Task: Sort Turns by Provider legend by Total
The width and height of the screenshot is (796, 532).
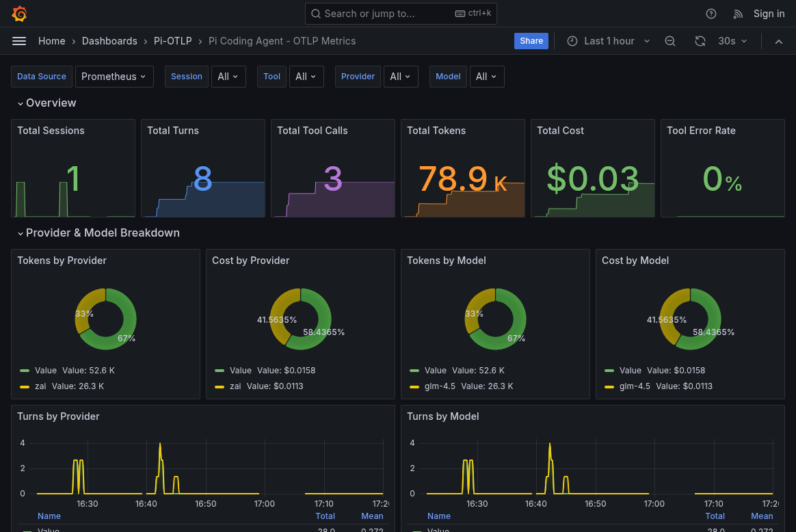Action: coord(325,516)
